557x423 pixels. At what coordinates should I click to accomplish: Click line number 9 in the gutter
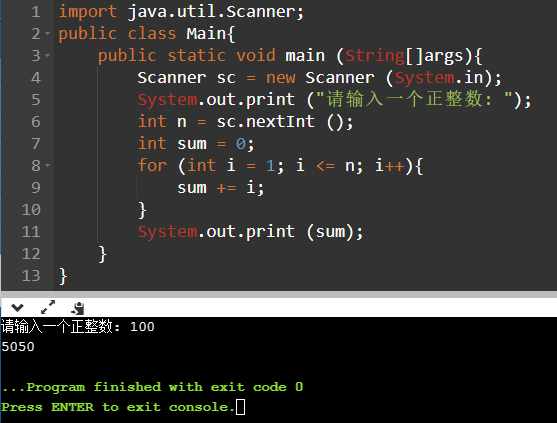tap(36, 188)
